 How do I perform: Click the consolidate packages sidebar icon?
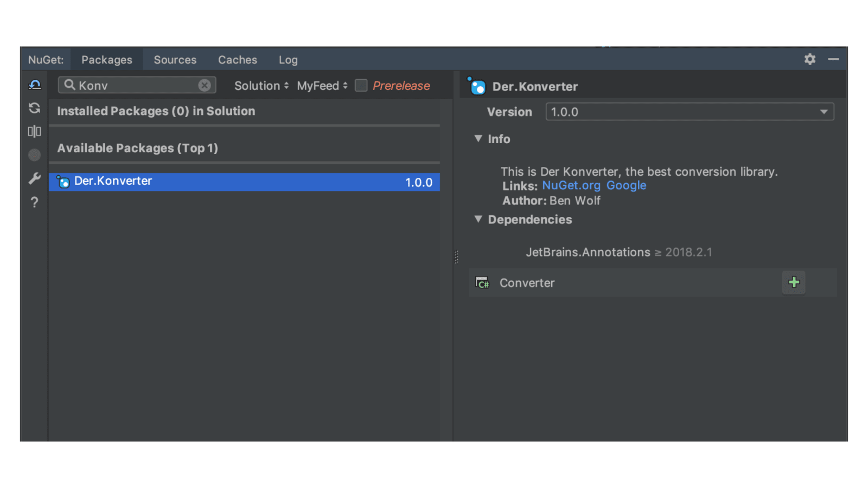pos(35,131)
